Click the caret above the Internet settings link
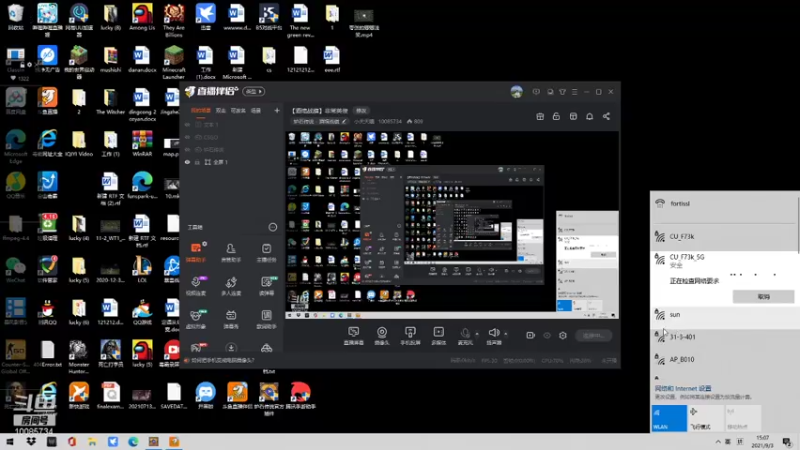800x450 pixels. 657,378
